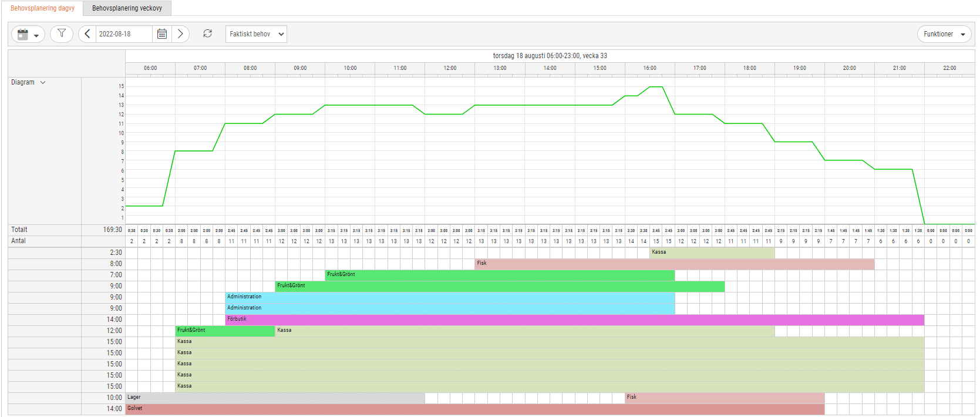Viewport: 980px width, 417px height.
Task: Click the Antal row label
Action: pyautogui.click(x=18, y=241)
